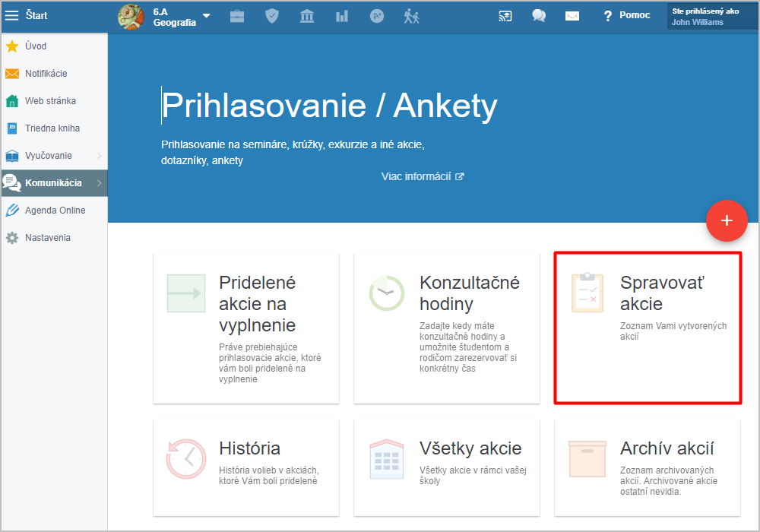This screenshot has width=760, height=532.
Task: Click the red plus add button
Action: (727, 220)
